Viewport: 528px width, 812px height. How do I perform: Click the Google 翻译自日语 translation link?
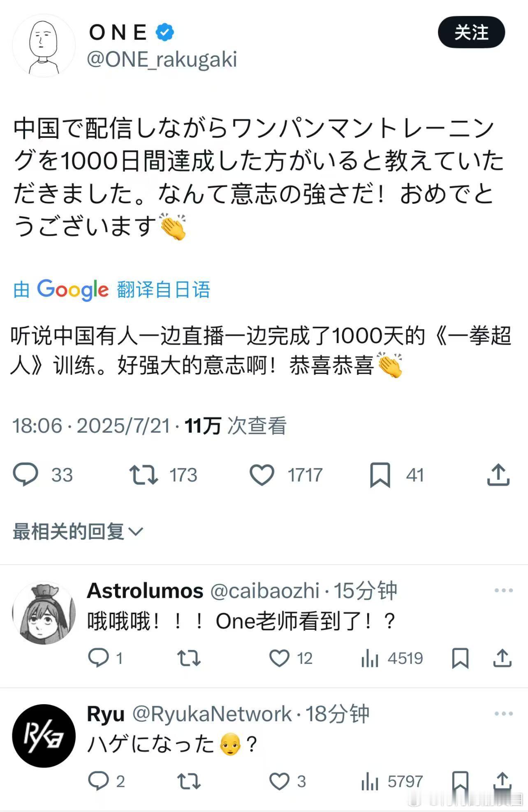click(x=111, y=290)
